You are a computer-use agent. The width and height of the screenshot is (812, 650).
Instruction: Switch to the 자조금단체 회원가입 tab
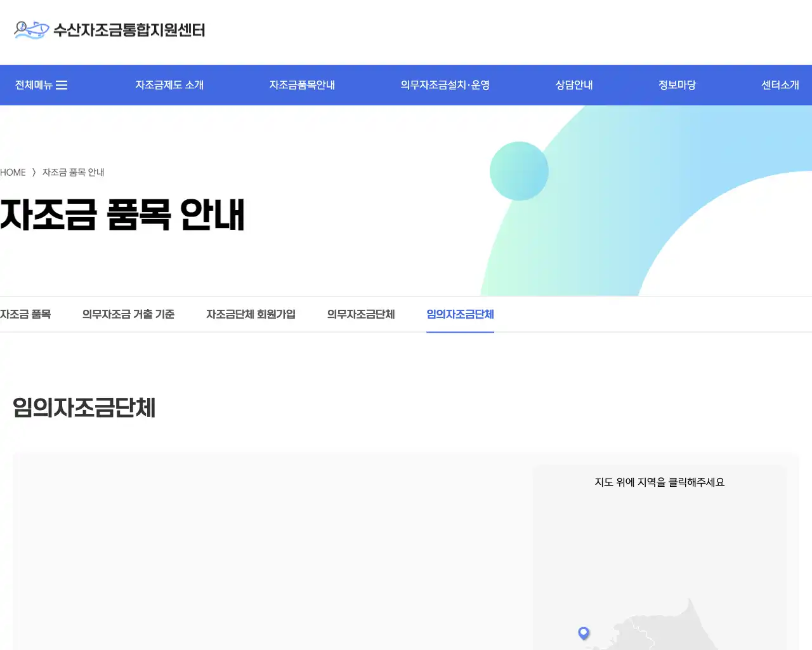click(x=251, y=314)
